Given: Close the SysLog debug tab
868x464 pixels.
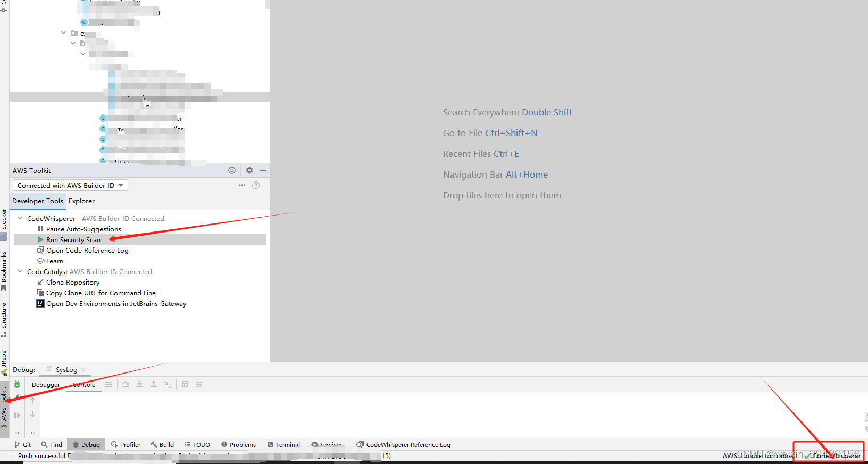Looking at the screenshot, I should click(x=84, y=370).
